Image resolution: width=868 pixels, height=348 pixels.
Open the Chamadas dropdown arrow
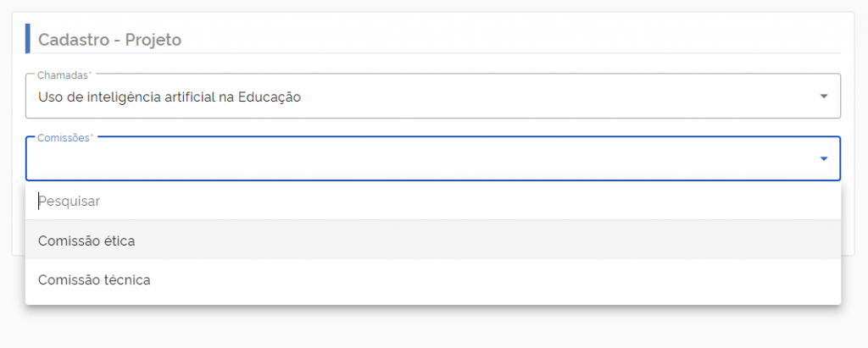click(823, 97)
